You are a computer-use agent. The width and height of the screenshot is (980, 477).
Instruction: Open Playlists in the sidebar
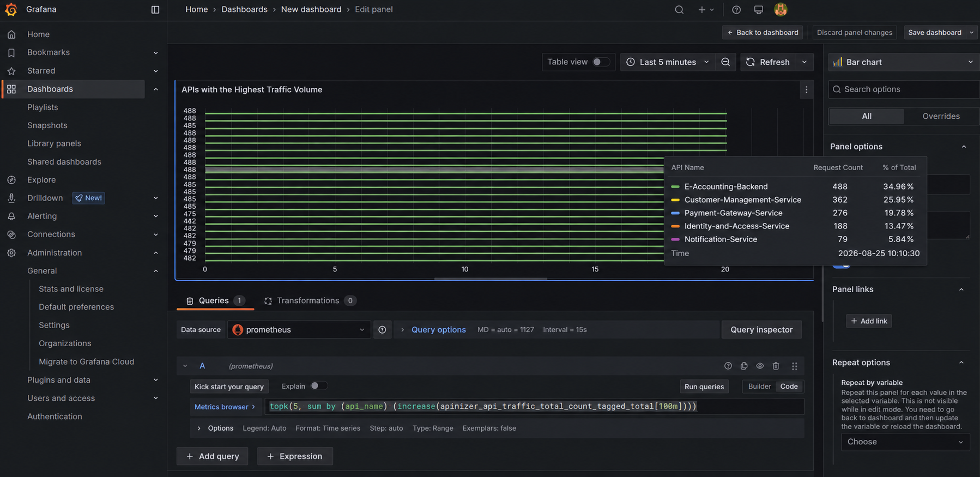(43, 107)
